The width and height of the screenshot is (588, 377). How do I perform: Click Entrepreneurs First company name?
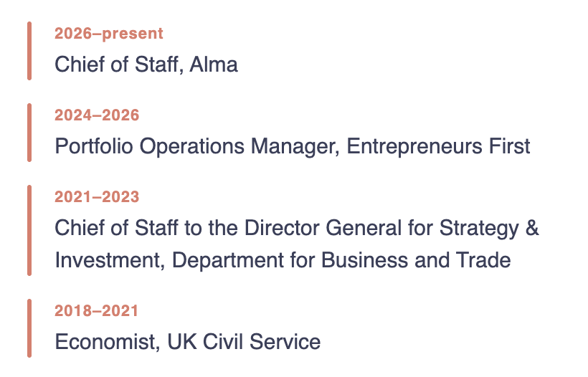pos(438,146)
